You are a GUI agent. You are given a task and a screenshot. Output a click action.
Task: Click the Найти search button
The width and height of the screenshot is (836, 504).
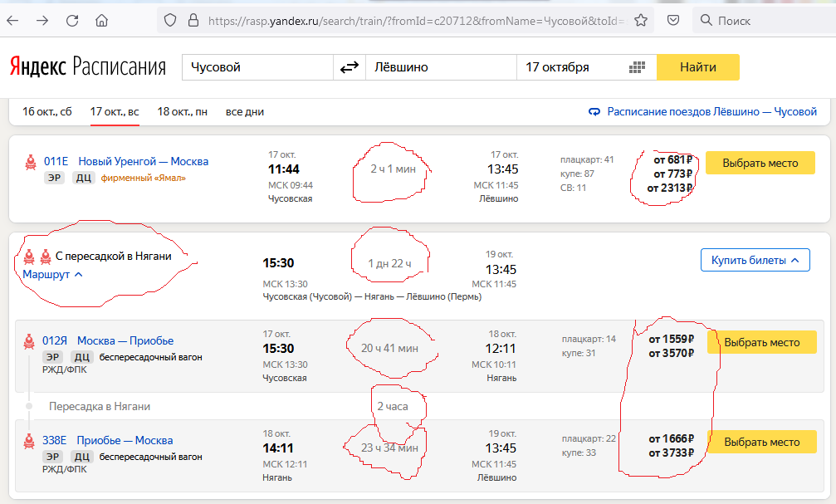pyautogui.click(x=698, y=67)
